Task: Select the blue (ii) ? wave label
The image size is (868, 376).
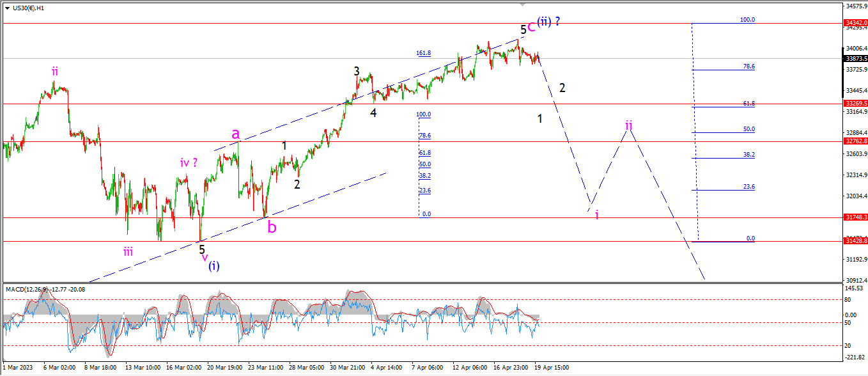Action: click(548, 22)
